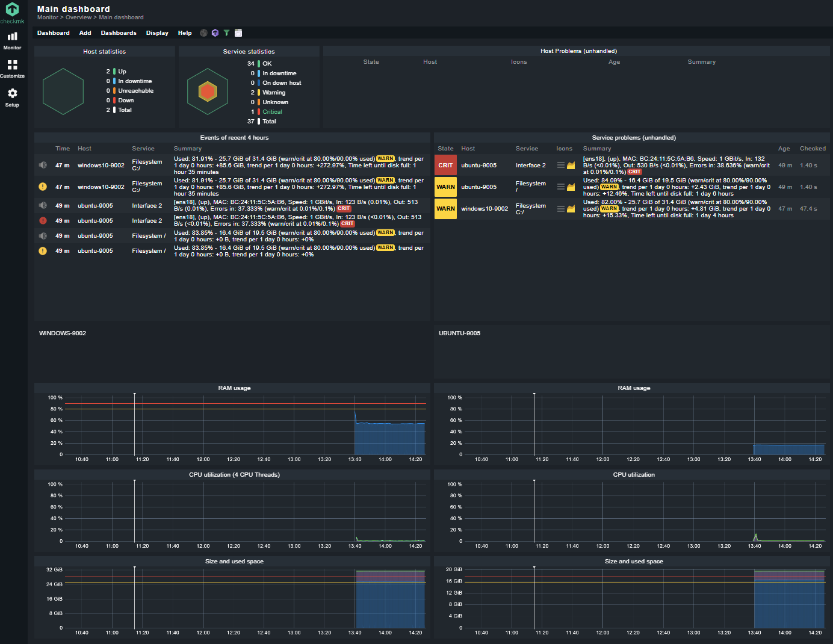The height and width of the screenshot is (644, 833).
Task: Open the Dashboards menu
Action: point(119,33)
